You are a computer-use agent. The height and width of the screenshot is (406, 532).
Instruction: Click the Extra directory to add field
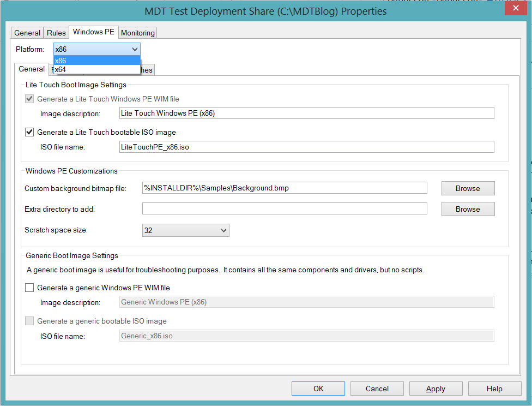[x=285, y=208]
